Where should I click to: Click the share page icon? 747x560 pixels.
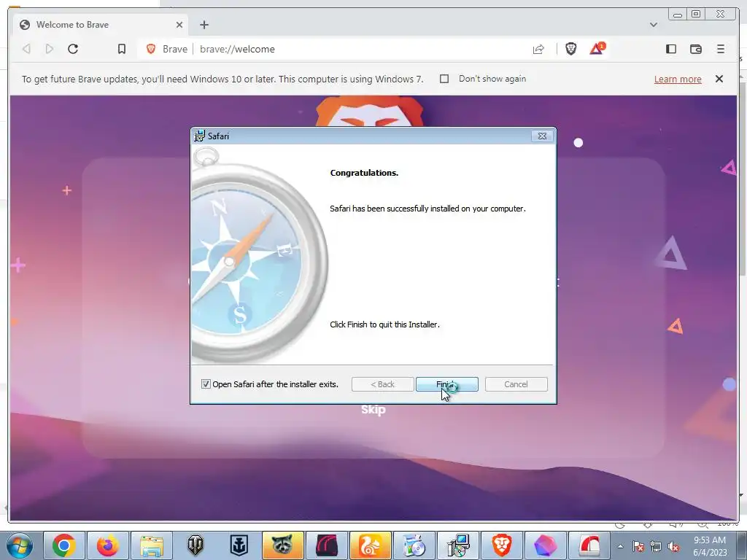(538, 49)
